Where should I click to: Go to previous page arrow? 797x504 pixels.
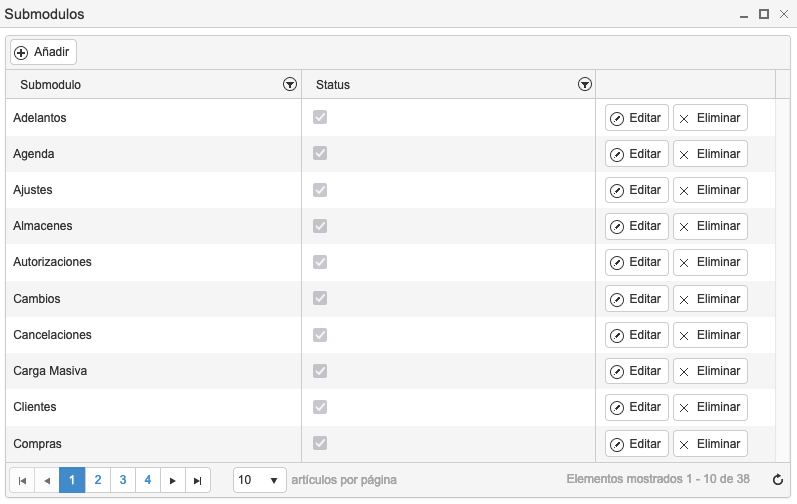tap(47, 480)
